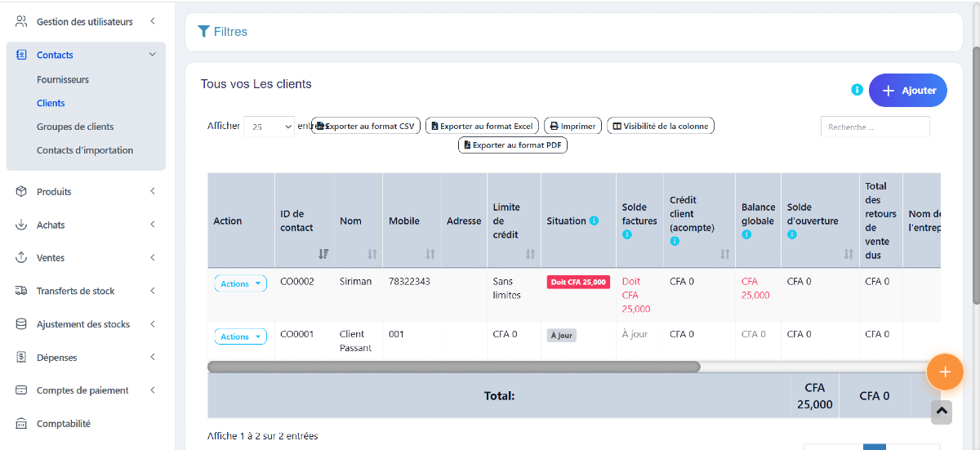Click the Produits box icon
The height and width of the screenshot is (450, 980).
(21, 191)
